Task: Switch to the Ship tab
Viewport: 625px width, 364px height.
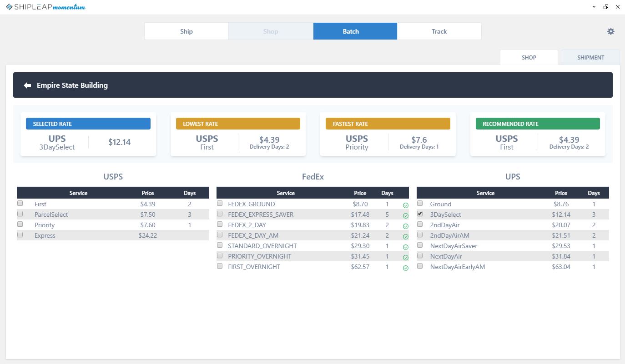Action: coord(186,31)
